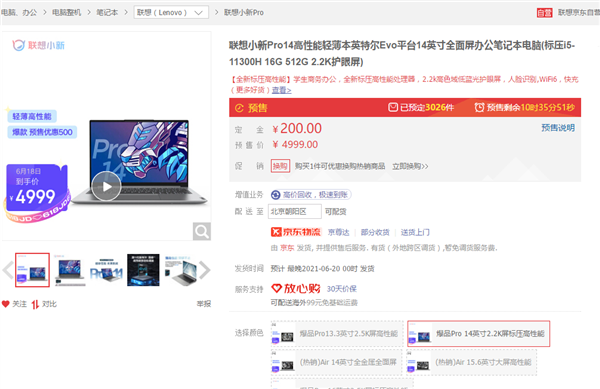Click the compare arrows icon
Image resolution: width=600 pixels, height=389 pixels.
(35, 304)
